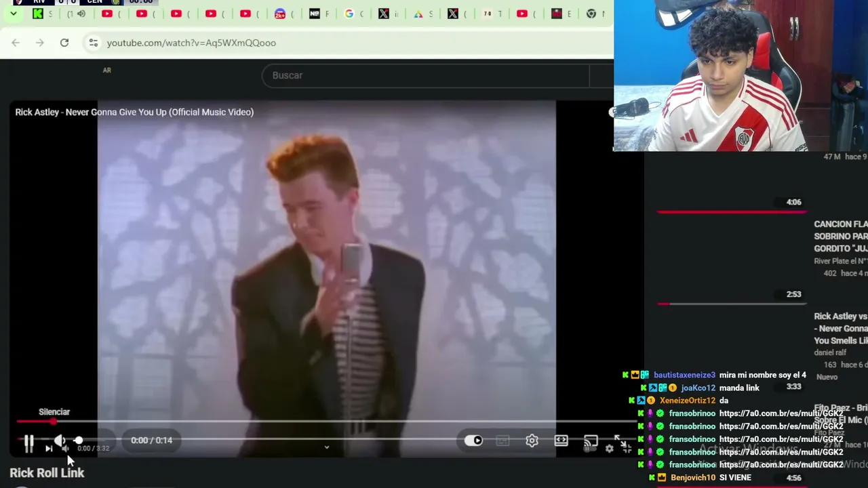Screen dimensions: 868x488
Task: Click the volume slider handle
Action: [x=79, y=441]
